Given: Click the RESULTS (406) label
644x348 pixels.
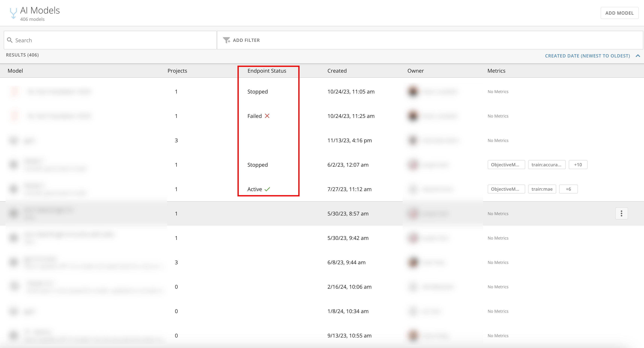Looking at the screenshot, I should pyautogui.click(x=22, y=55).
